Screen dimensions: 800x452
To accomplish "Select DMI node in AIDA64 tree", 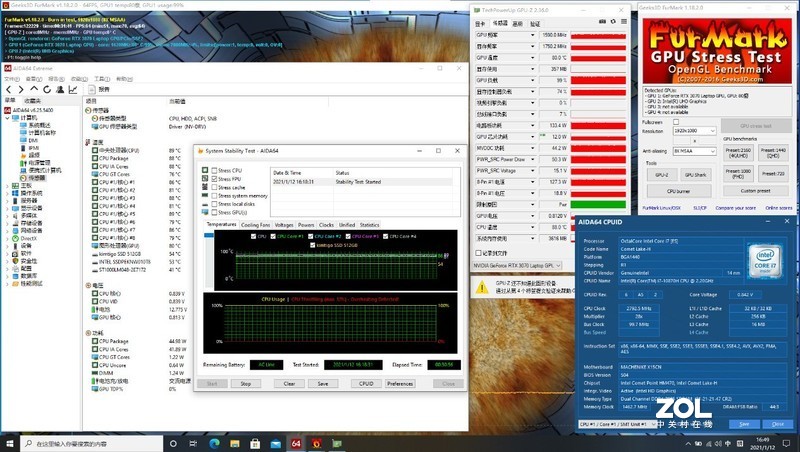I will click(33, 140).
